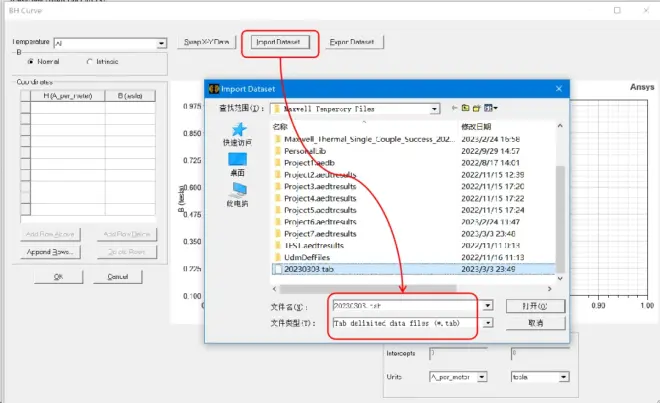Open the Temperature dropdown

coord(162,43)
